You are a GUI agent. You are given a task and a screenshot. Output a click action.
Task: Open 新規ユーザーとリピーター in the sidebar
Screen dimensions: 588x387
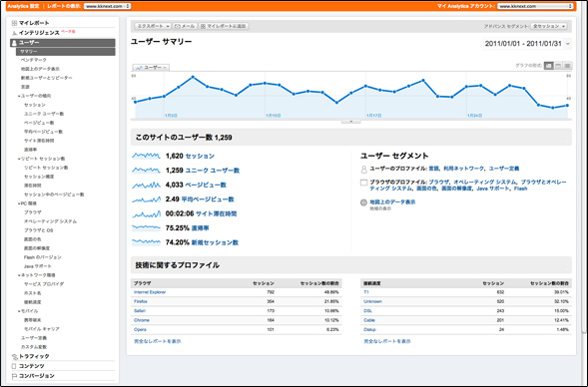click(47, 78)
